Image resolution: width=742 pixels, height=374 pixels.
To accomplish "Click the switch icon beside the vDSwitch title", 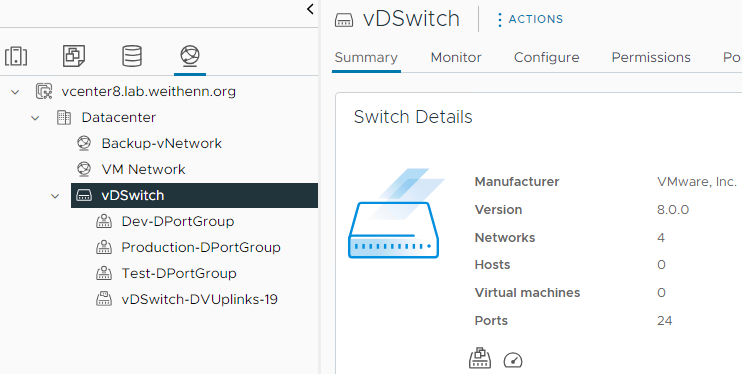I will coord(344,20).
